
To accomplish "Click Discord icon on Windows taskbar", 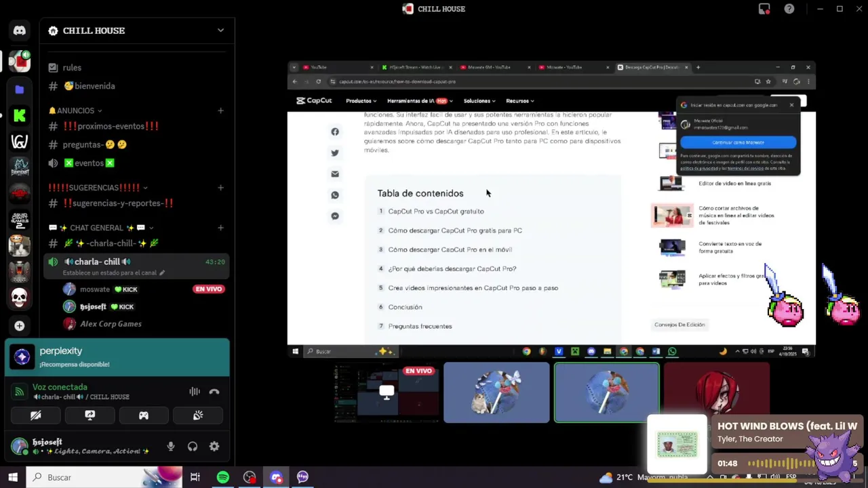I will pyautogui.click(x=276, y=478).
